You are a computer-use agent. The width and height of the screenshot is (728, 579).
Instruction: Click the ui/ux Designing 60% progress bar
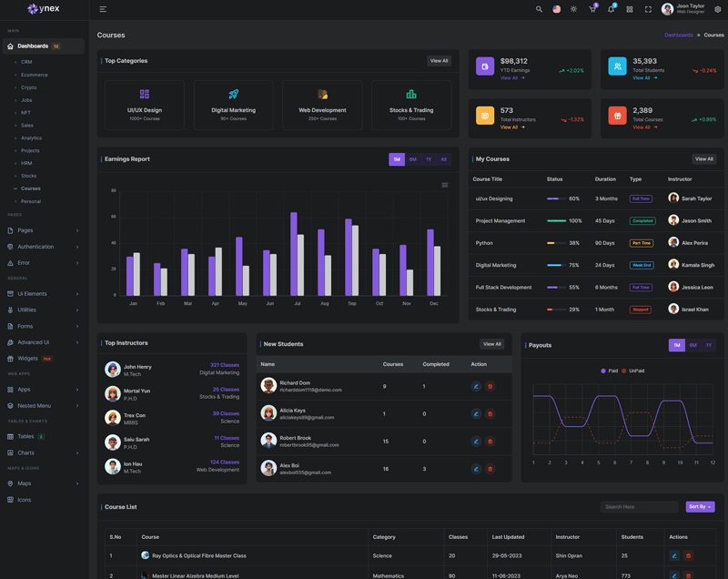(x=556, y=198)
